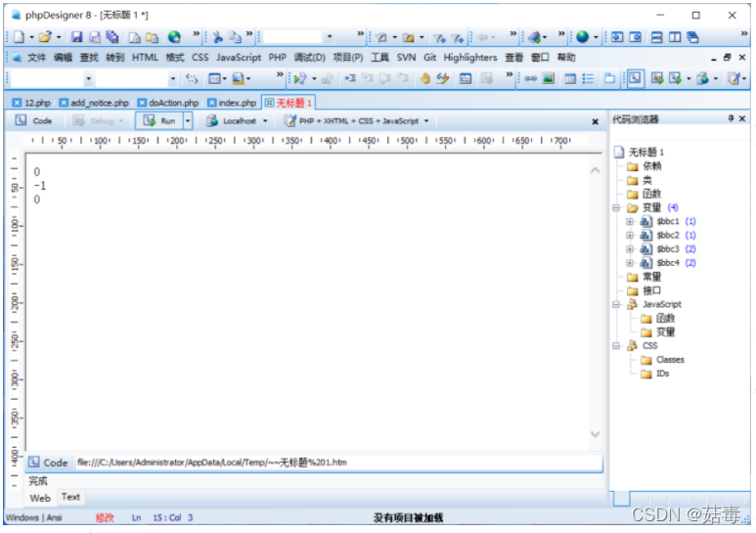Click the code tag brackets icon
This screenshot has height=533, width=756.
pos(192,78)
